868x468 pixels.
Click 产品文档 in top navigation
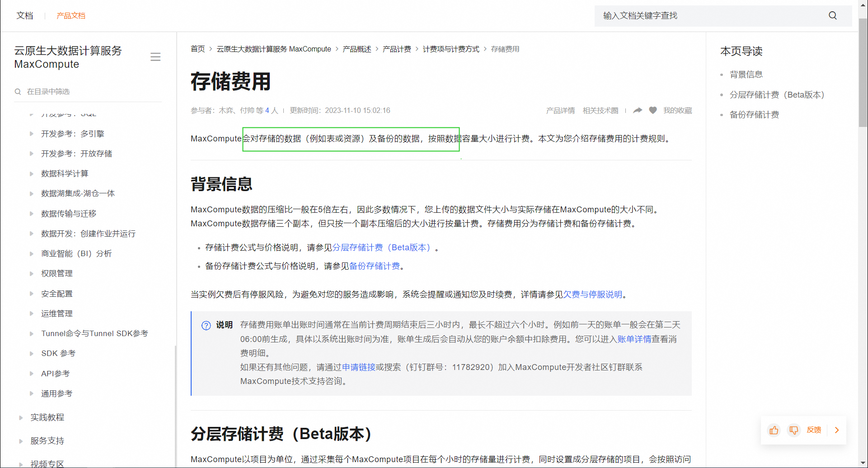point(71,16)
